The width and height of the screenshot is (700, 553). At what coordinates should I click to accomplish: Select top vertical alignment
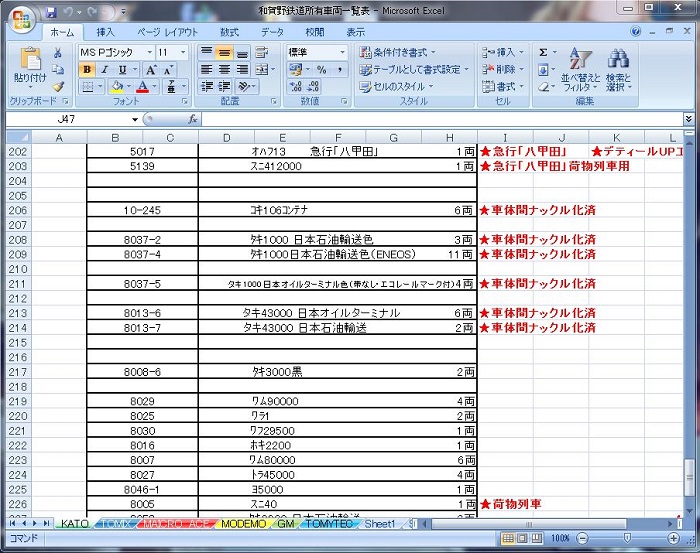[x=206, y=52]
